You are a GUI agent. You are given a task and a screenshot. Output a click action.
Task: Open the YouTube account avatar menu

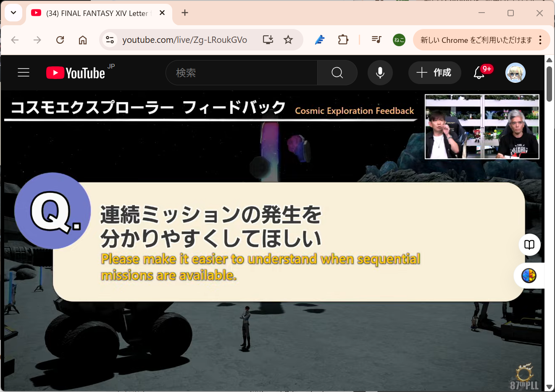[x=516, y=73]
